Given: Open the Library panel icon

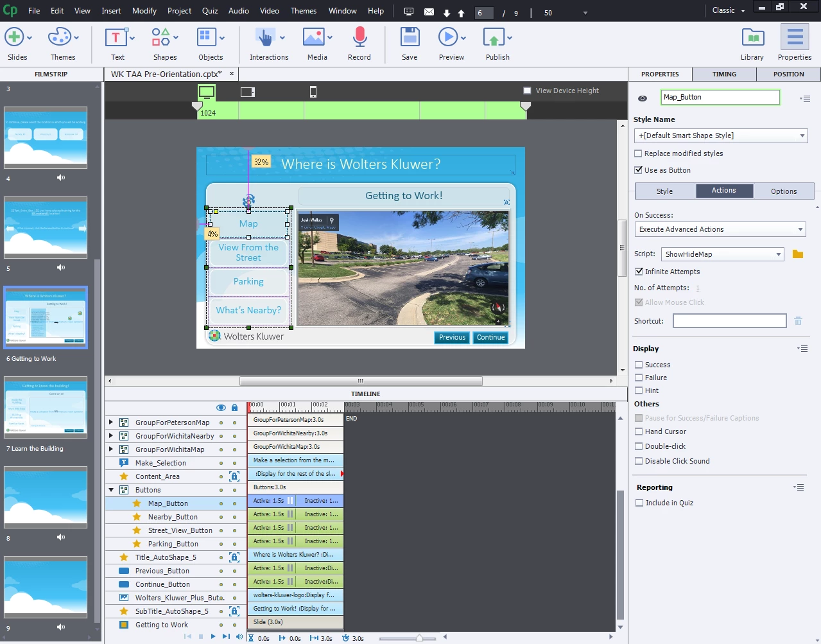Looking at the screenshot, I should [752, 37].
